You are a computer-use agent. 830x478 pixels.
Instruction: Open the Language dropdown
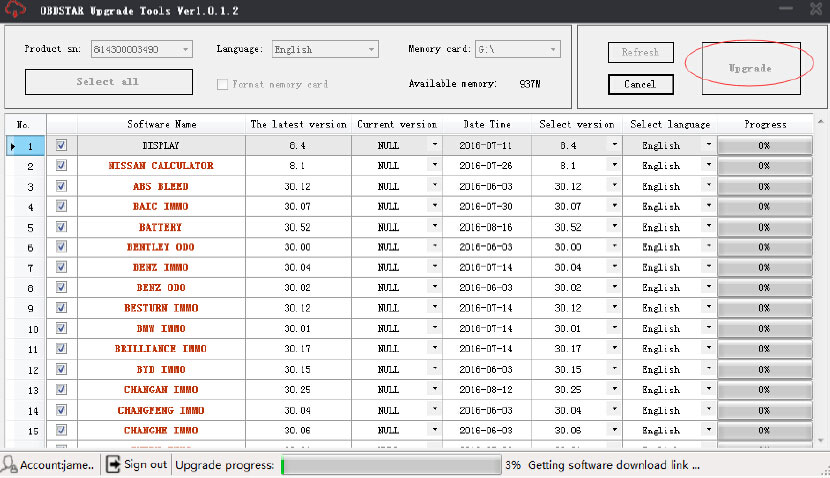pyautogui.click(x=372, y=49)
